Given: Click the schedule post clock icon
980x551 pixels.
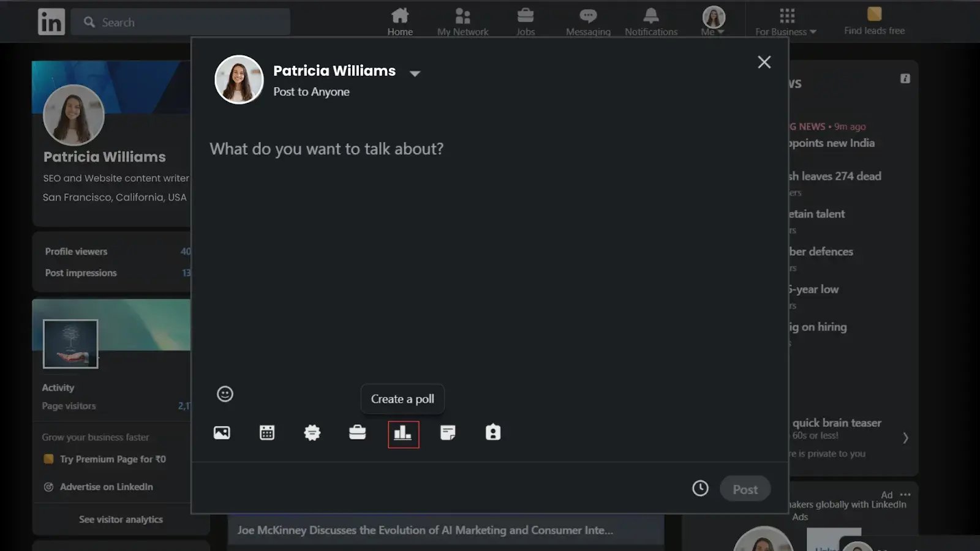Looking at the screenshot, I should (x=700, y=488).
